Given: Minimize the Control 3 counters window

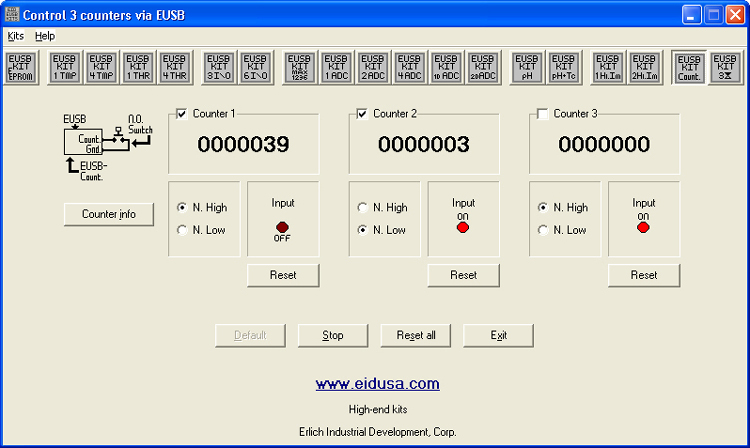Looking at the screenshot, I should point(691,15).
